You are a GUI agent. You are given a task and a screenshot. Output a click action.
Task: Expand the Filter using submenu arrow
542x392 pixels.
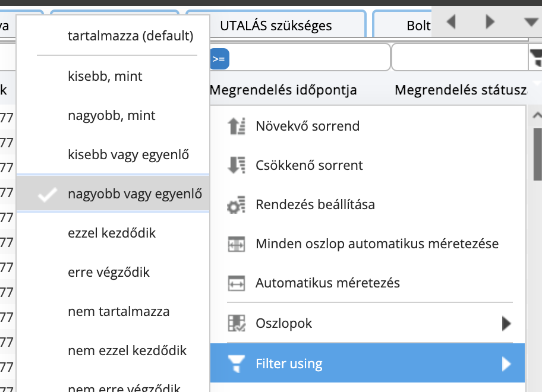click(506, 363)
